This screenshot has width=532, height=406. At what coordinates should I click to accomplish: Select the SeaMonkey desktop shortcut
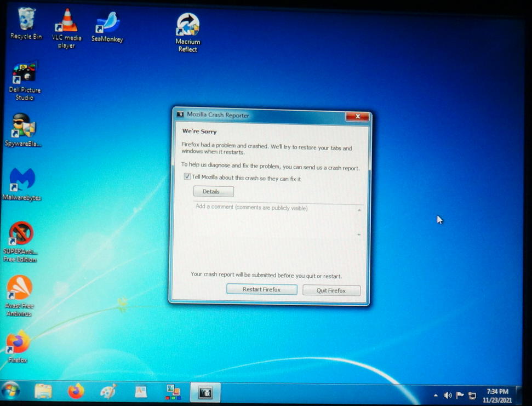pos(107,27)
